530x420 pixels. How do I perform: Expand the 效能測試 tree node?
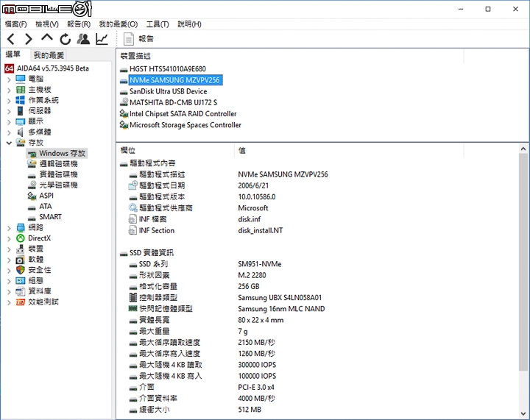click(x=9, y=302)
